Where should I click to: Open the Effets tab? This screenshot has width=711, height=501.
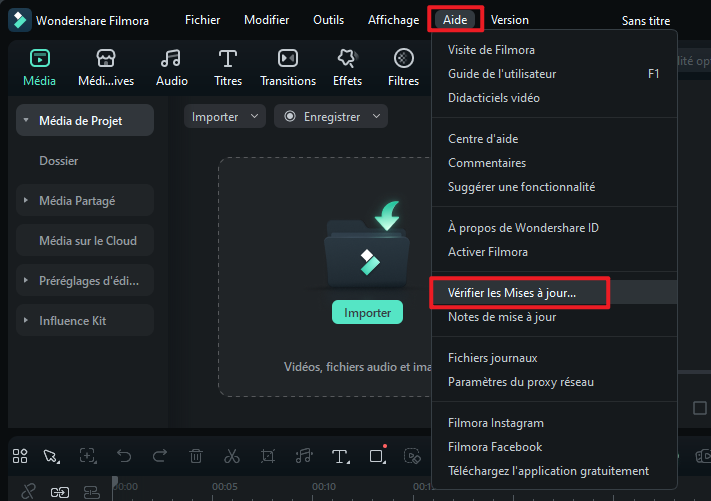(347, 68)
